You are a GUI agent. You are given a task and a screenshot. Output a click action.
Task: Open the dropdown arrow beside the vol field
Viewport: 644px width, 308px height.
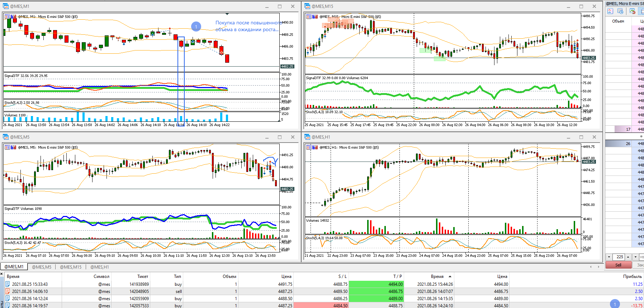click(x=635, y=257)
